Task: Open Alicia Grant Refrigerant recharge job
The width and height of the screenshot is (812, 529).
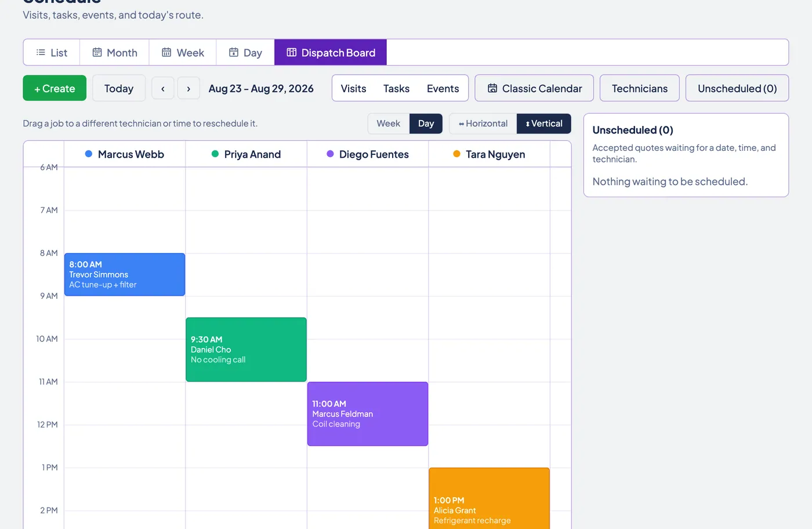Action: tap(490, 499)
